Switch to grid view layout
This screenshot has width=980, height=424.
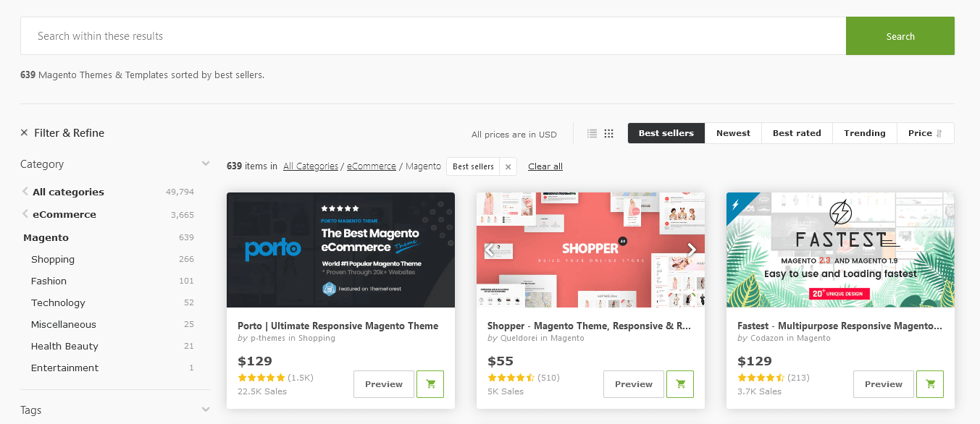tap(609, 133)
